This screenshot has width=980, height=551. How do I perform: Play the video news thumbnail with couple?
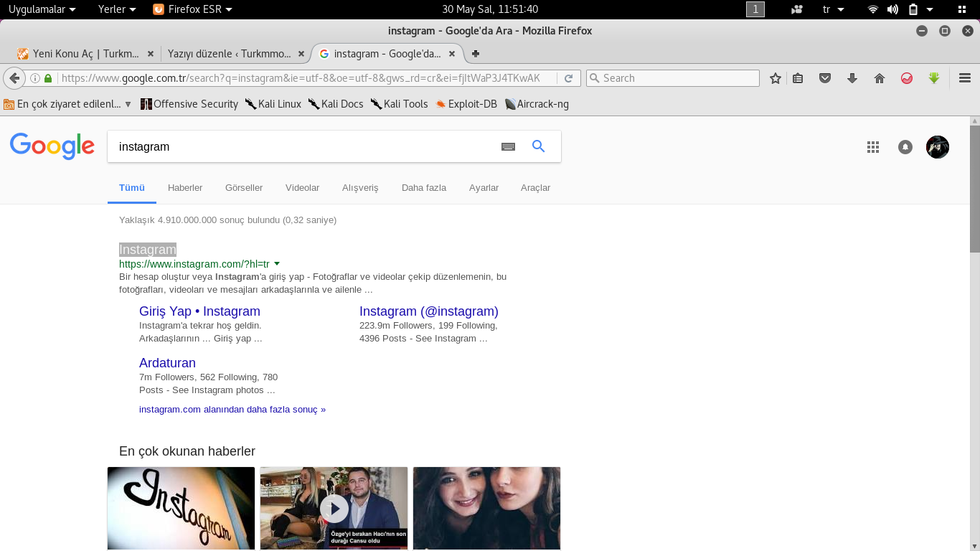(x=334, y=509)
